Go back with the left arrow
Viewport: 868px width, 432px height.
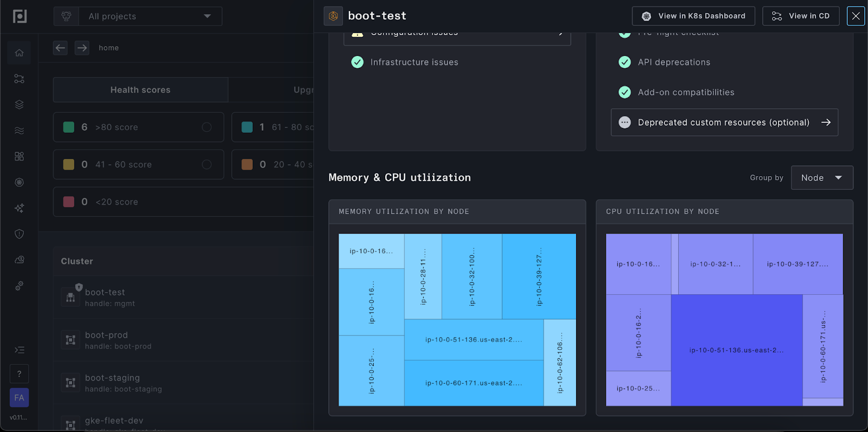60,48
